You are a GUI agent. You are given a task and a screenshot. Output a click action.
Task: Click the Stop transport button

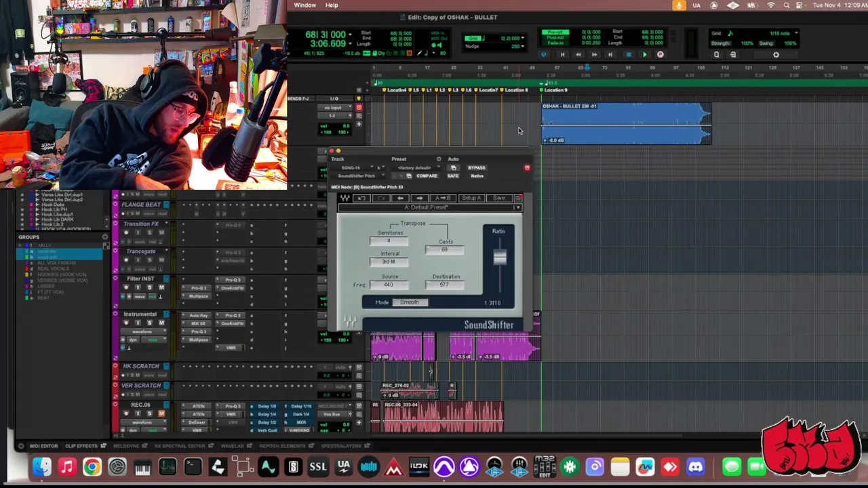coord(628,55)
